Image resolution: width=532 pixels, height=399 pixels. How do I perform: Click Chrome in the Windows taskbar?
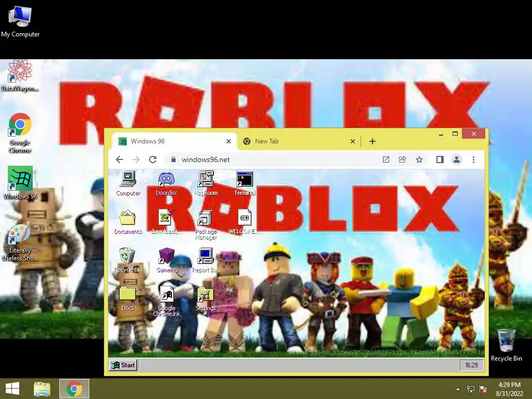click(74, 389)
